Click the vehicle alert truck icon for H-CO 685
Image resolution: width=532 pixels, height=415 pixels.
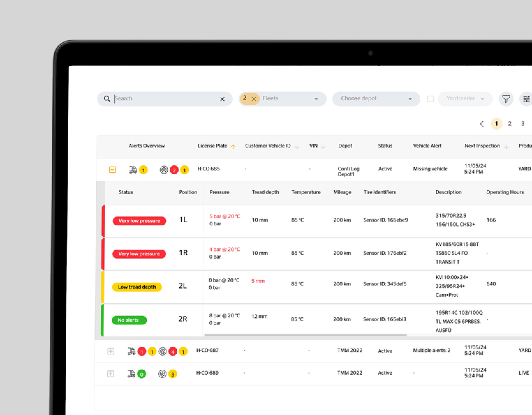tap(133, 169)
